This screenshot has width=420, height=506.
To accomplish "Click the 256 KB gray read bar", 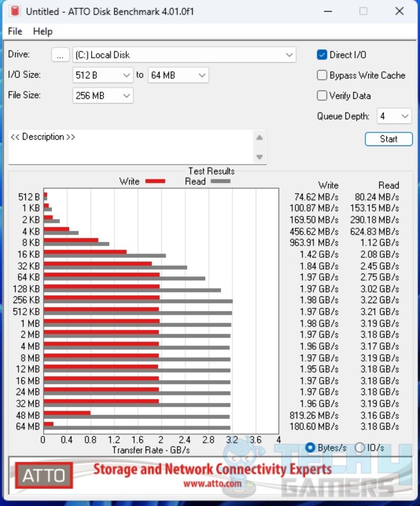I will click(138, 301).
